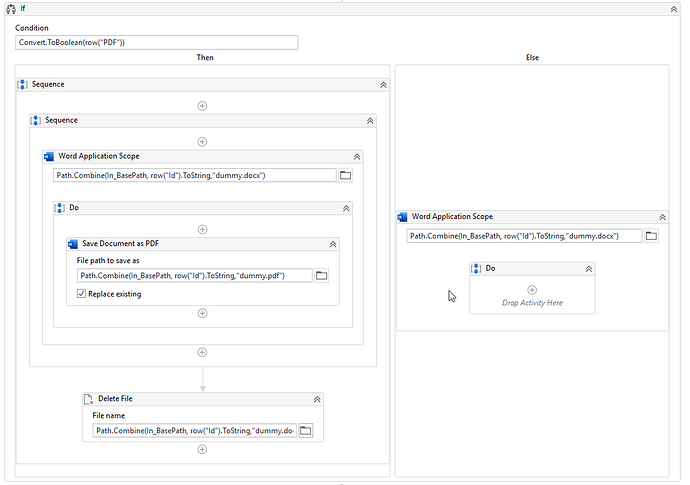This screenshot has height=485, width=690.
Task: Toggle the Replace existing checkbox
Action: coord(82,294)
